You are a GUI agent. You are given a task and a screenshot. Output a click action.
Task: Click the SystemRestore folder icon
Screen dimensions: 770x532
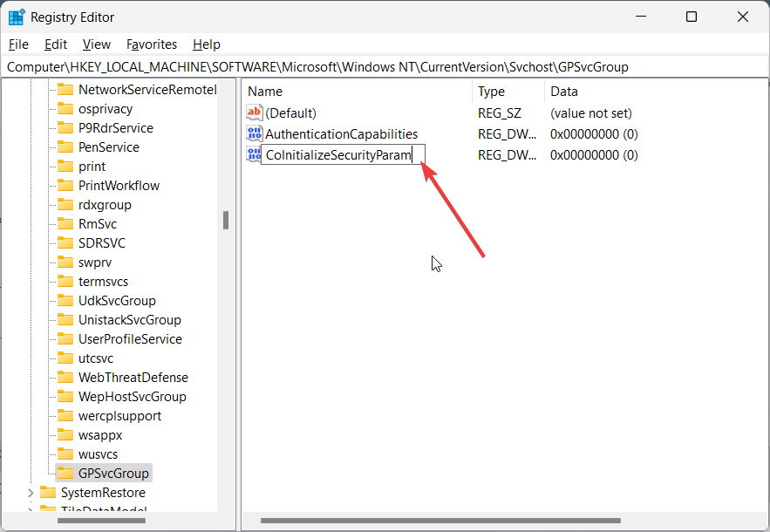[x=48, y=492]
